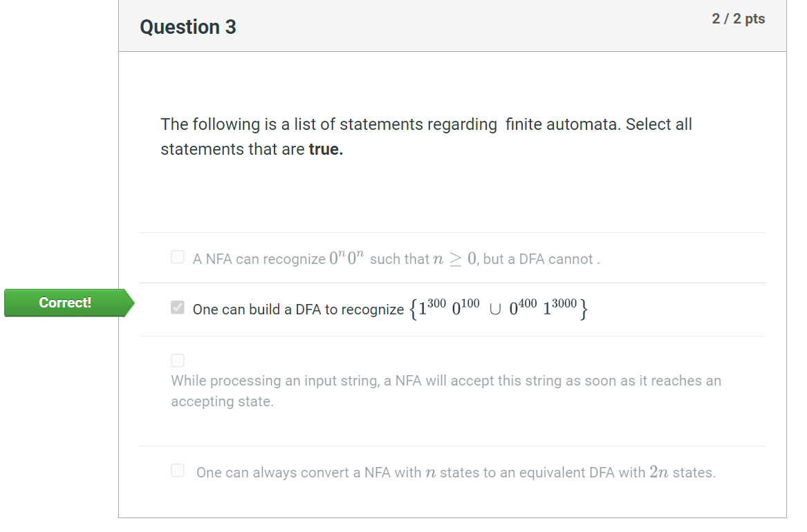The image size is (807, 532).
Task: Click the union symbol in the DFA set
Action: click(495, 310)
